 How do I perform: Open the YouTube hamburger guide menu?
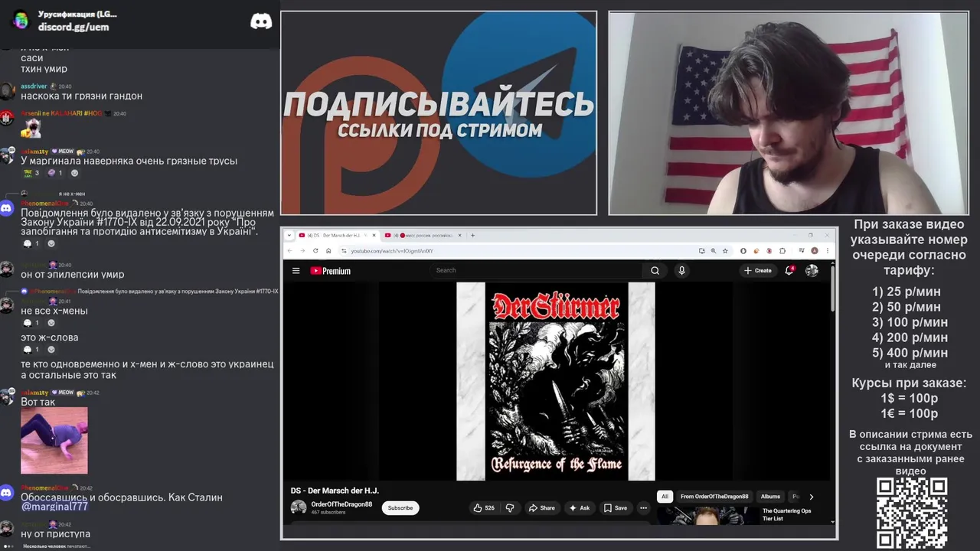tap(296, 270)
